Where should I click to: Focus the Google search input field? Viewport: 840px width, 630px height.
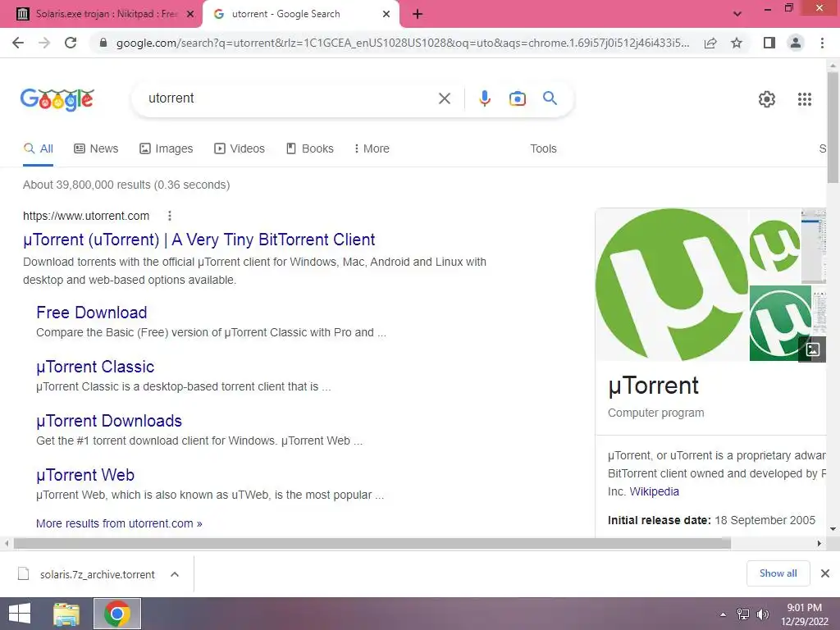pyautogui.click(x=290, y=98)
